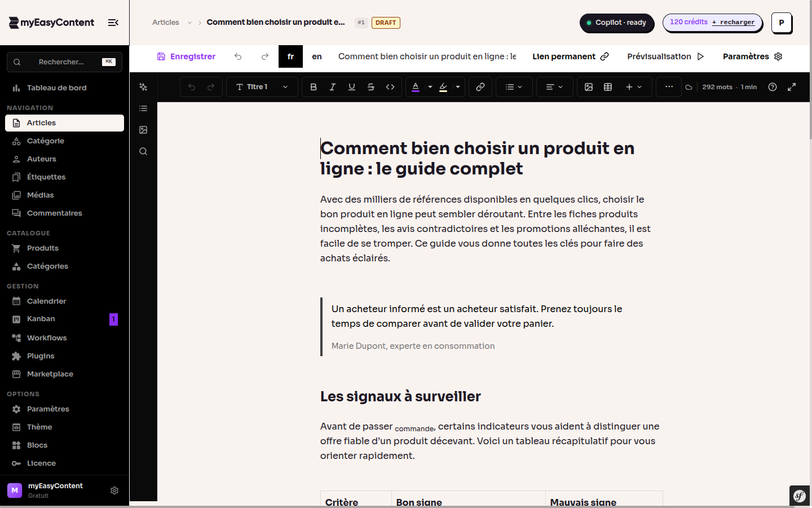Screen dimensions: 812x508
Task: Redo using the header redo arrow
Action: [x=265, y=56]
